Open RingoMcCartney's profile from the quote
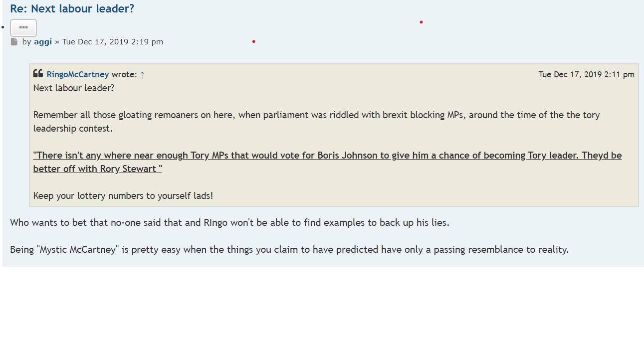Viewport: 644px width, 359px height. coord(78,74)
